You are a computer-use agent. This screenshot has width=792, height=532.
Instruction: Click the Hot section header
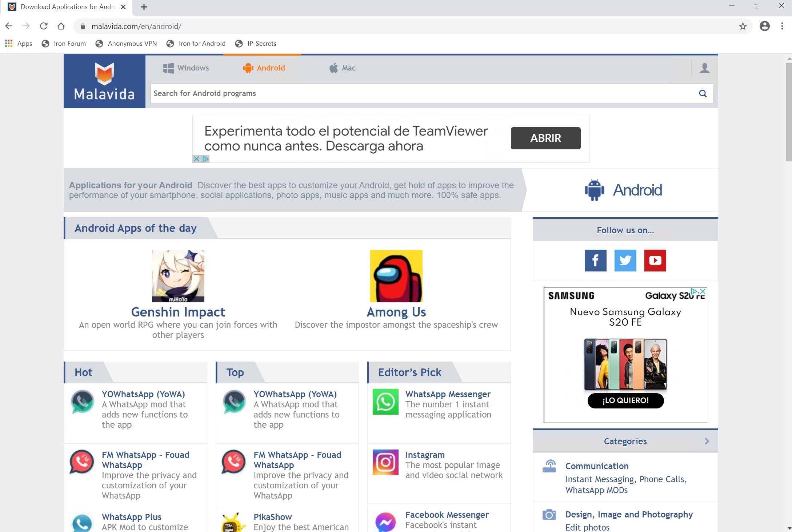[83, 372]
